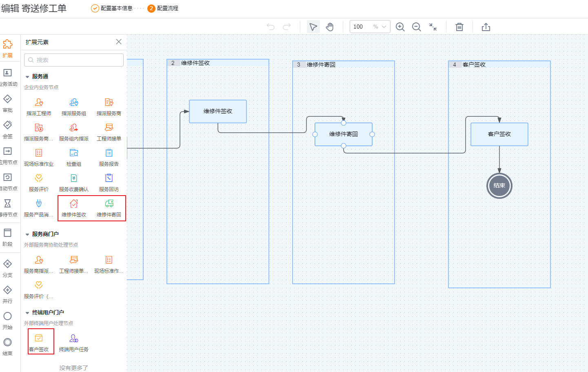The image size is (588, 372).
Task: Click the undo arrow in toolbar
Action: point(271,27)
